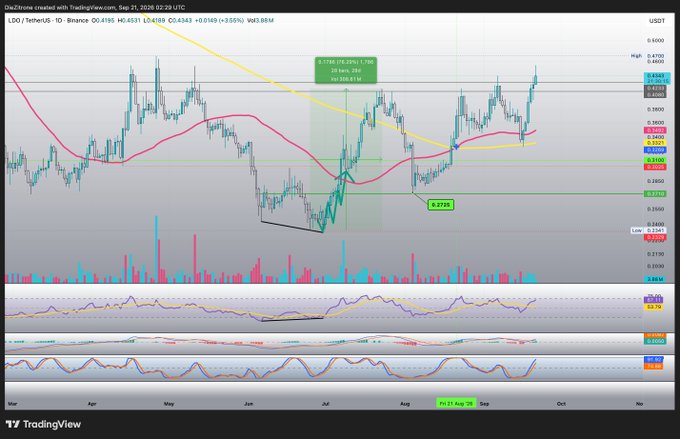Click the Sep label on the time axis
The height and width of the screenshot is (439, 680).
coord(484,404)
